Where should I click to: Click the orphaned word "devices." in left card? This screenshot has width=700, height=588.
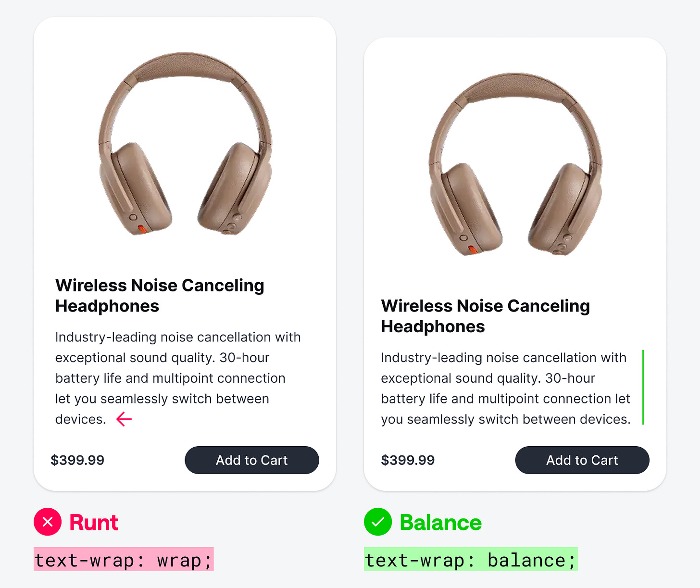click(x=80, y=420)
